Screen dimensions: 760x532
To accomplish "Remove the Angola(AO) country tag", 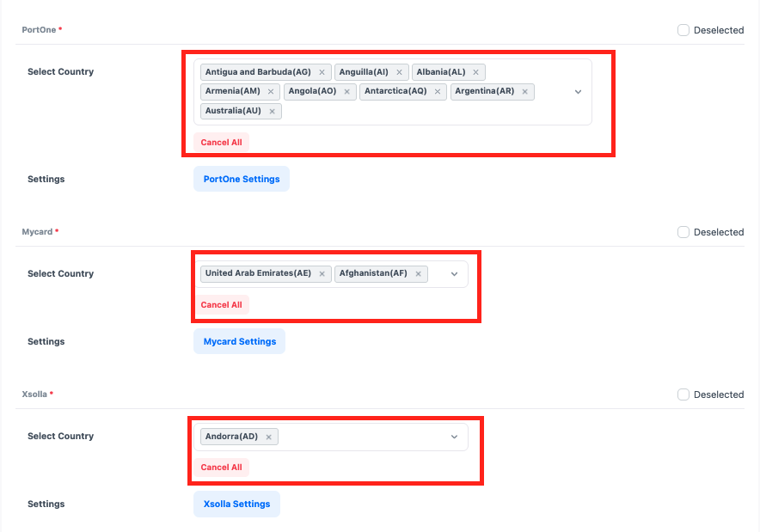I will [x=347, y=92].
